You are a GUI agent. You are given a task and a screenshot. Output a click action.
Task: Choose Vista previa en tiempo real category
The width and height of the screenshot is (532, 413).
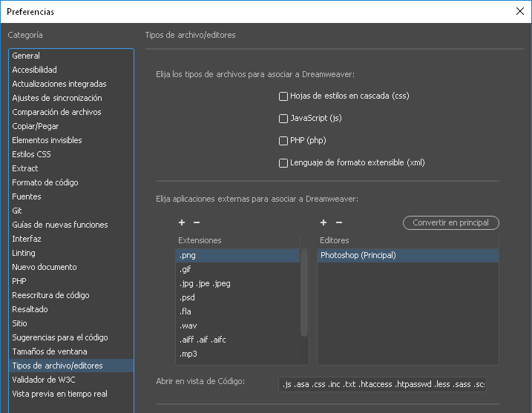[71, 394]
